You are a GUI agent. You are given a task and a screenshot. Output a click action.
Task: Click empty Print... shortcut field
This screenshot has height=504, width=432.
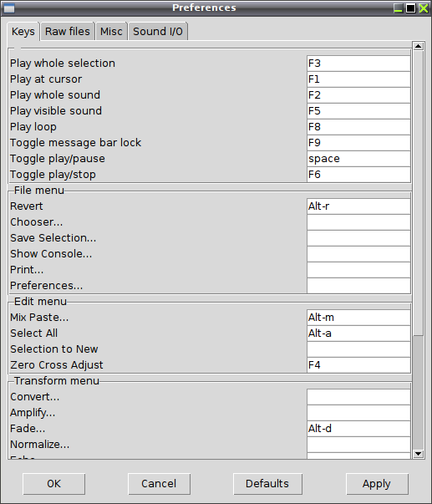[358, 270]
